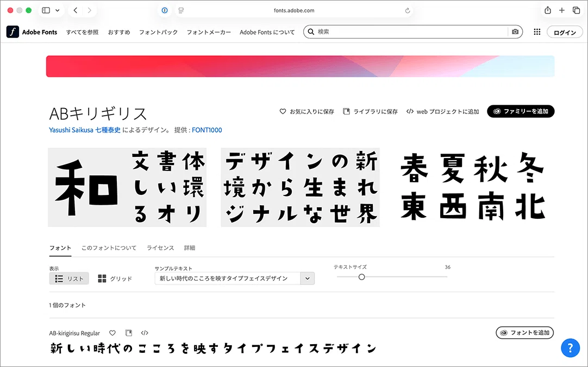Click the フォントを追加 button
This screenshot has width=588, height=367.
[x=524, y=333]
